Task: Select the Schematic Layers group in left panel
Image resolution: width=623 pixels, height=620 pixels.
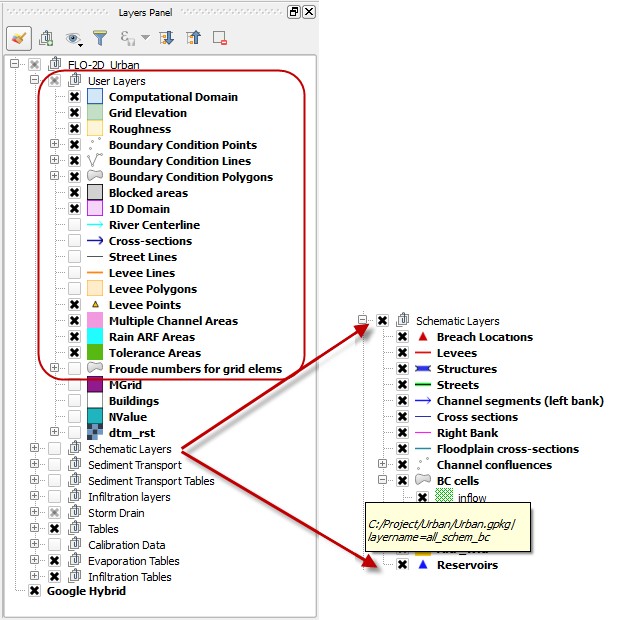Action: point(129,449)
